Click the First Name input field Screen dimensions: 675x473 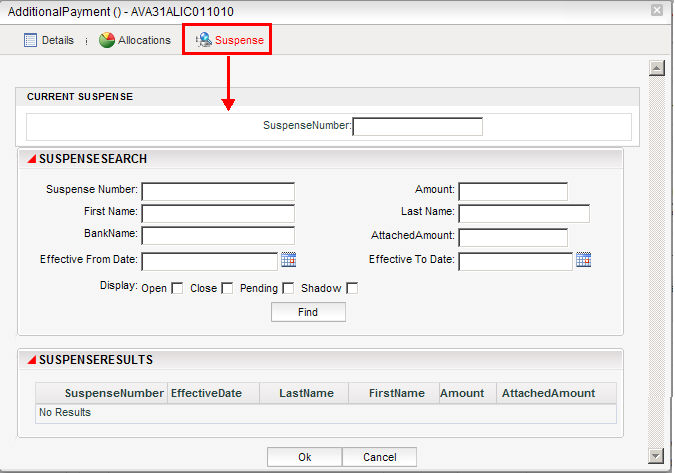tap(218, 213)
